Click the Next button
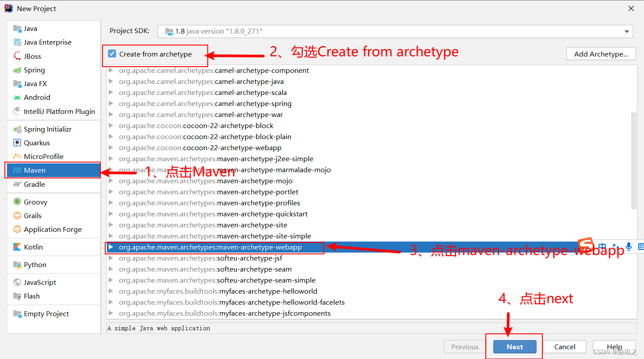Screen dimensions: 644x359 [x=515, y=347]
